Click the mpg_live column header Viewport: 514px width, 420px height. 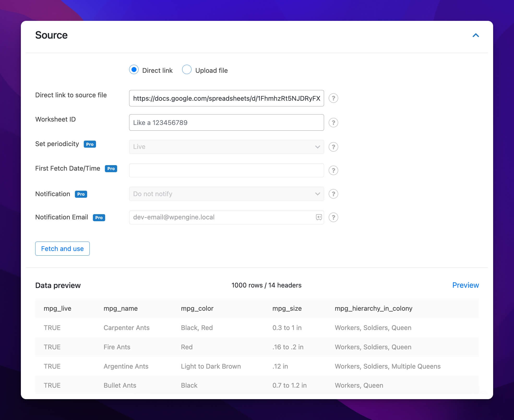pos(58,308)
